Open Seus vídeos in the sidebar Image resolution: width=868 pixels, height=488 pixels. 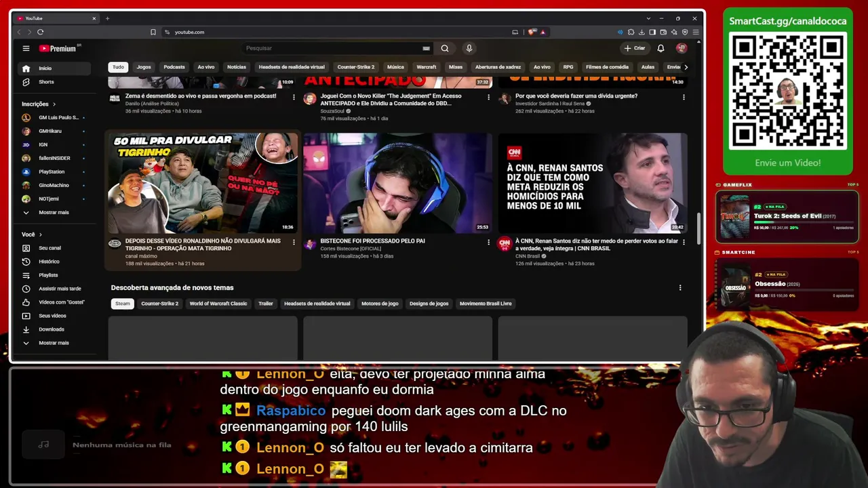pyautogui.click(x=54, y=316)
